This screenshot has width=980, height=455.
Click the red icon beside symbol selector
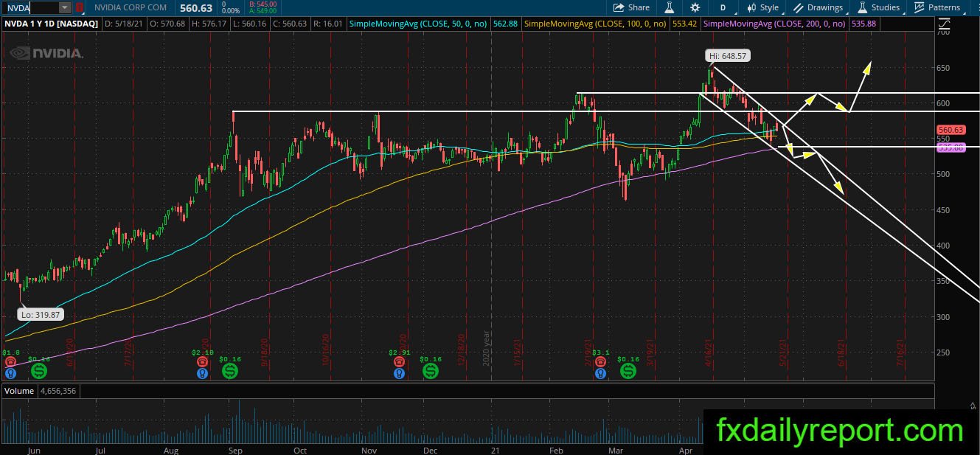coord(80,8)
